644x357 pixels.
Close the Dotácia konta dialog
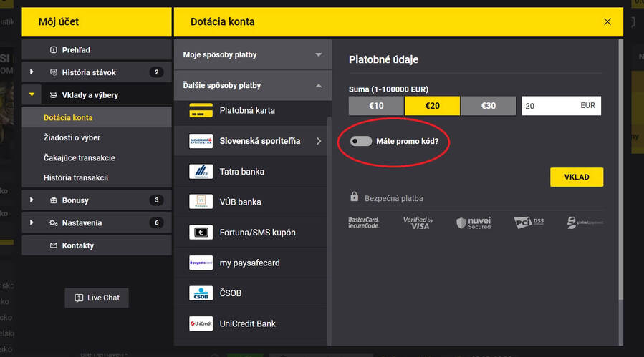(x=607, y=21)
